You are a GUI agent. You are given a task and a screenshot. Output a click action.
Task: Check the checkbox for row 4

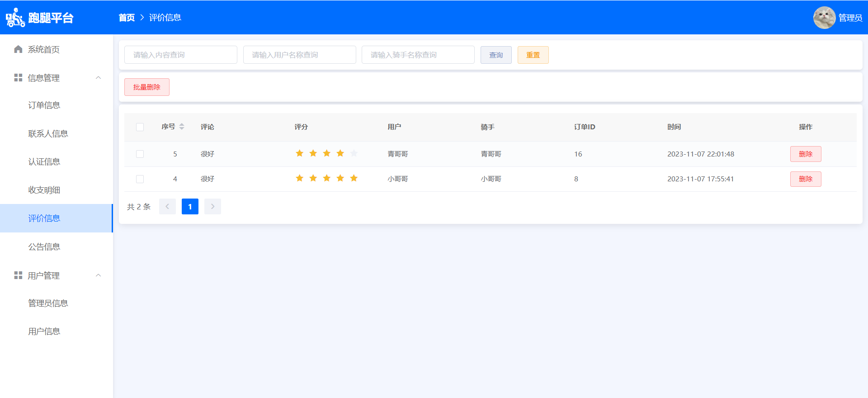pyautogui.click(x=140, y=179)
